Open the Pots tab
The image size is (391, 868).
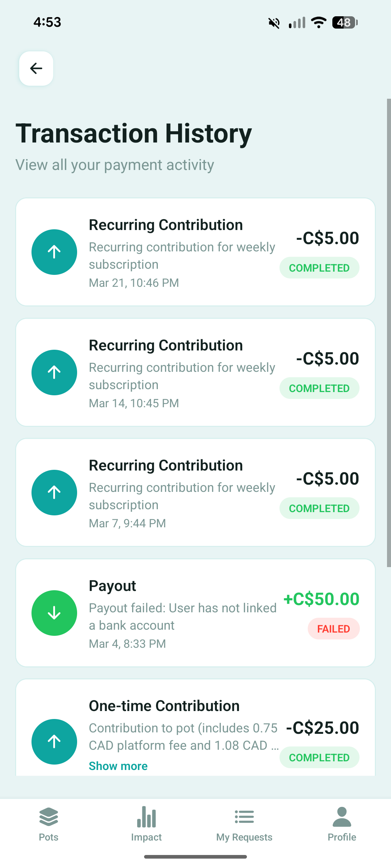pyautogui.click(x=49, y=824)
